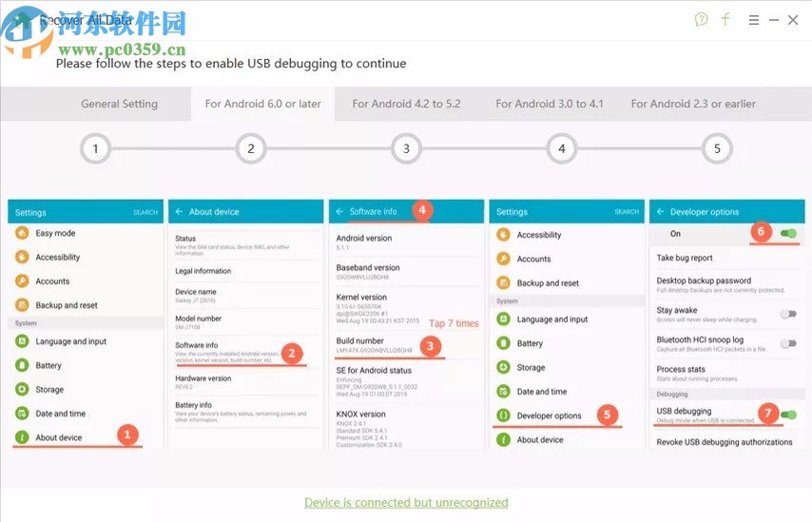The height and width of the screenshot is (522, 812).
Task: Click the Developer options label in Settings
Action: [x=549, y=416]
